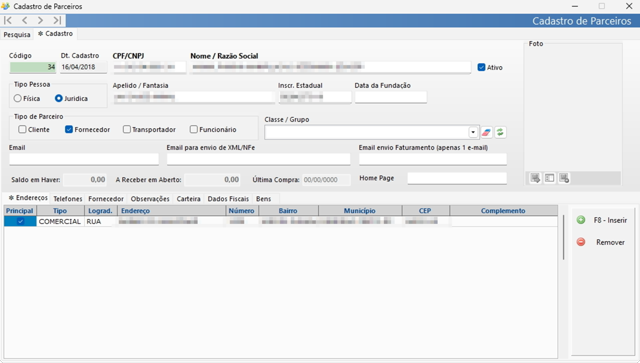Click the Email envio Faturamento field

pyautogui.click(x=433, y=159)
